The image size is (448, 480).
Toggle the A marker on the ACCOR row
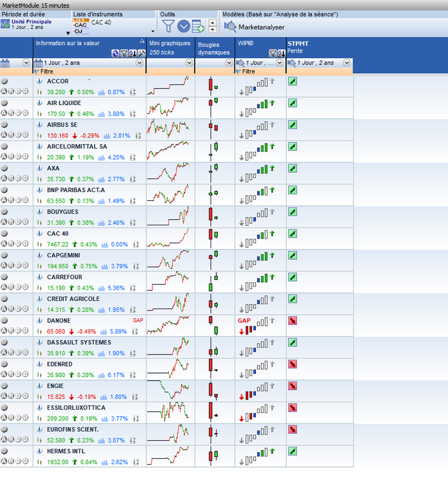pos(4,92)
